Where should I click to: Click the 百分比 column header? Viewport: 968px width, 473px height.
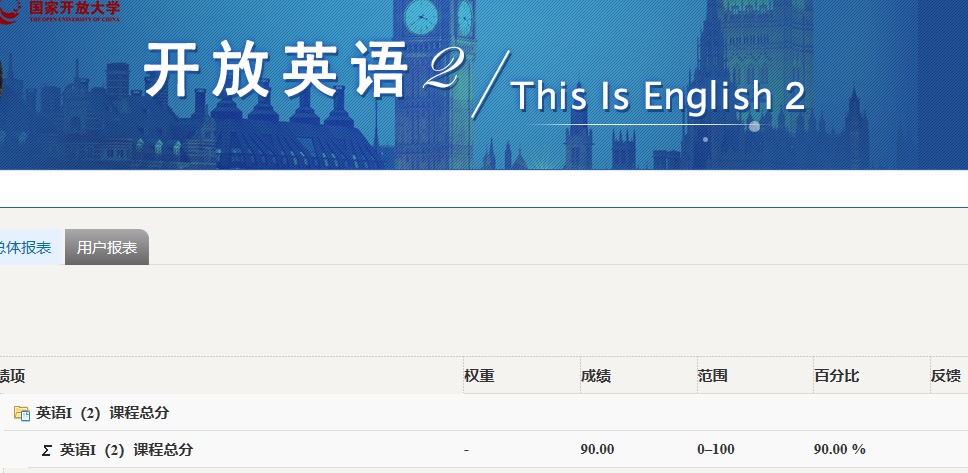click(x=837, y=375)
